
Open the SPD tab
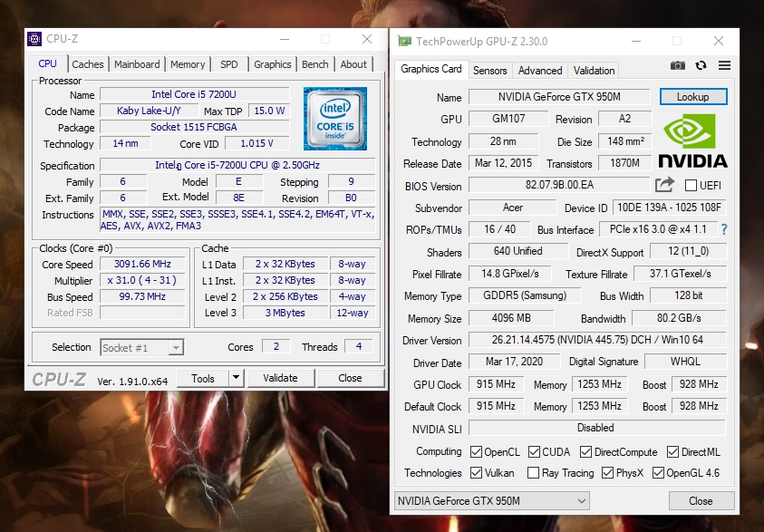click(229, 64)
